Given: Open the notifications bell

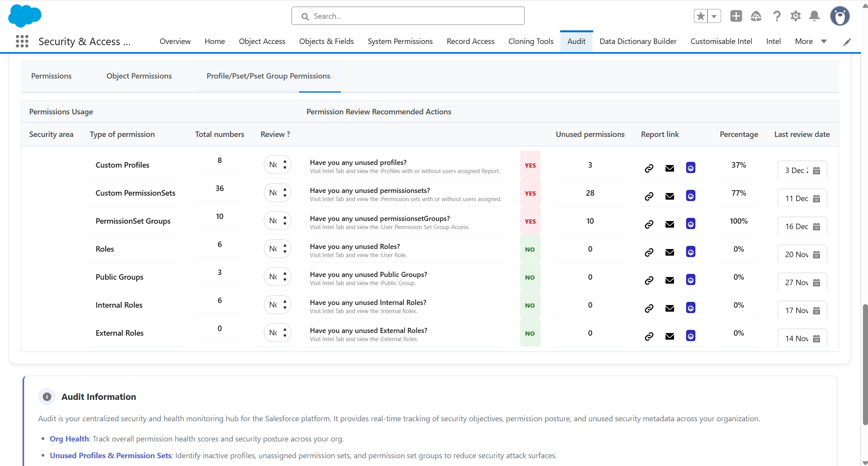Looking at the screenshot, I should [x=814, y=16].
